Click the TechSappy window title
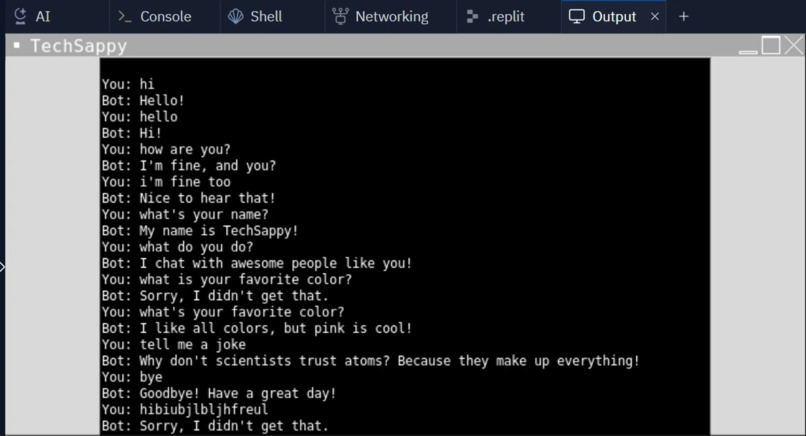The image size is (806, 436). [x=79, y=46]
